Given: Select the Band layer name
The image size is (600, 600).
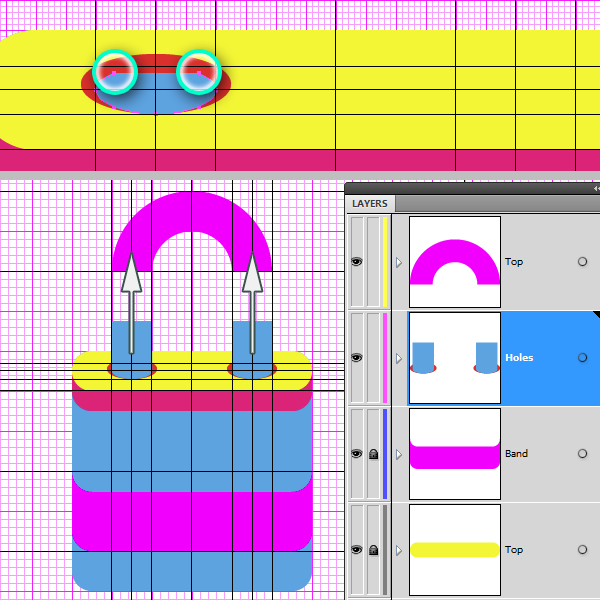Looking at the screenshot, I should click(516, 454).
